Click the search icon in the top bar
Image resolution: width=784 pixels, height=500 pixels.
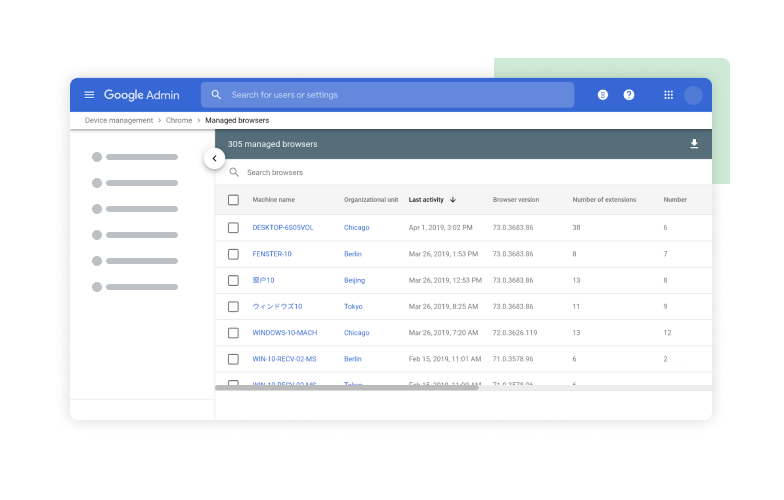tap(216, 94)
